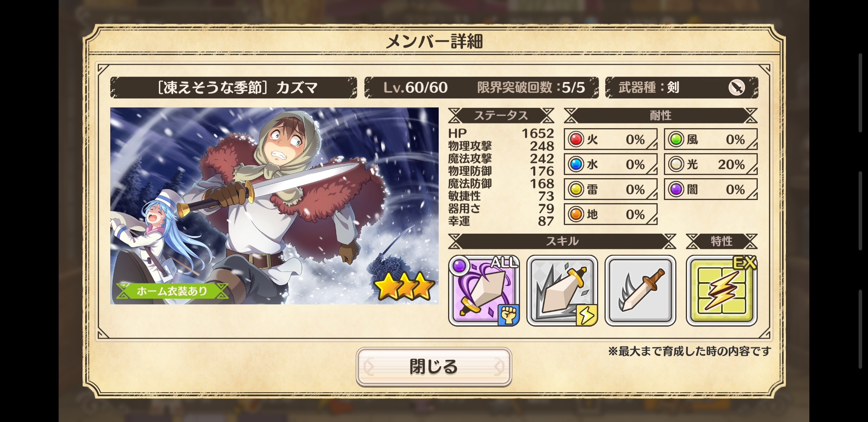Tap the purple ALL sword skill icon
The image size is (868, 422).
click(484, 290)
